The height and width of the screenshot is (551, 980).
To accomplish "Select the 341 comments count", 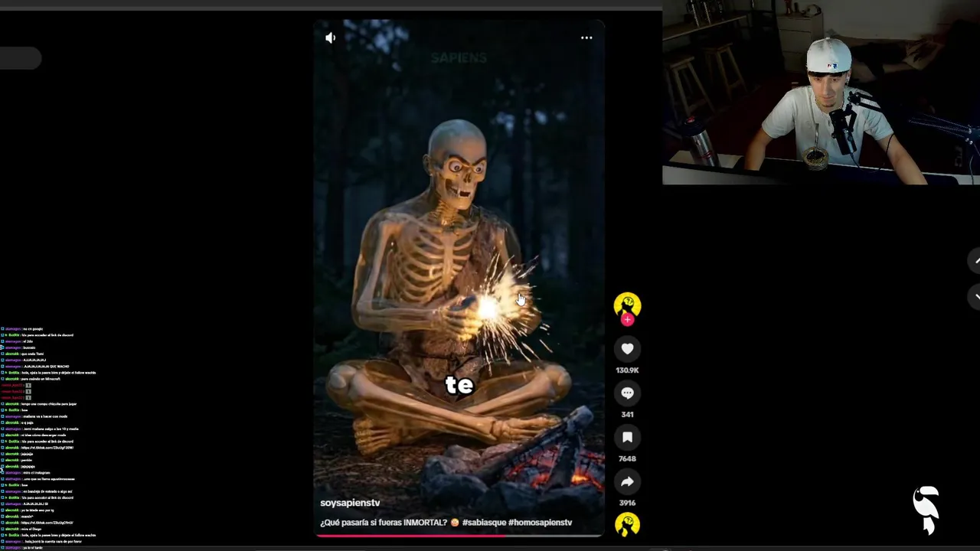I will point(627,415).
